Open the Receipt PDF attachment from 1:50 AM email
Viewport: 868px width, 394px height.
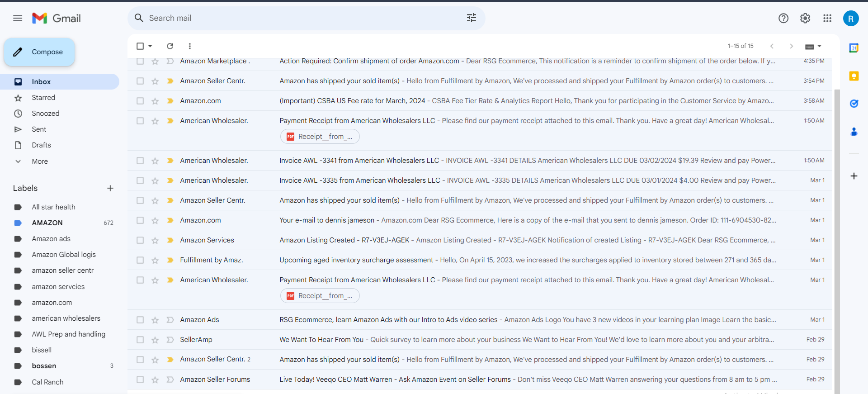[320, 137]
